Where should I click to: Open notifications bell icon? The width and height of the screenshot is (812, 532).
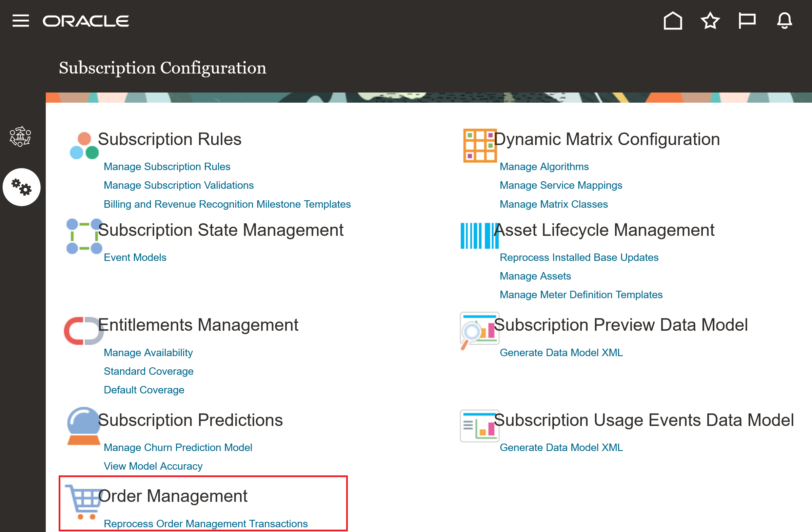coord(784,21)
